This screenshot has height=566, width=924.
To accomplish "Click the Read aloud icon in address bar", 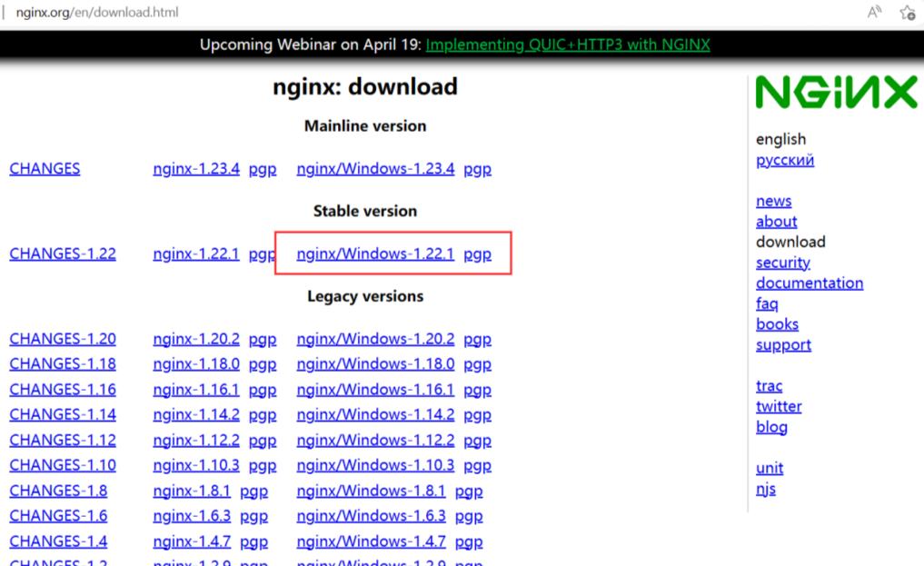I will click(875, 12).
